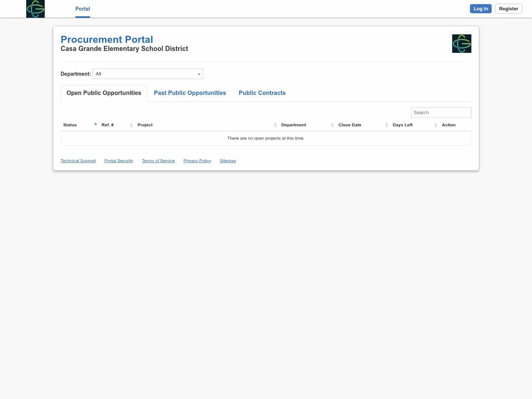Image resolution: width=532 pixels, height=399 pixels.
Task: Select the Portal menu item
Action: 82,8
